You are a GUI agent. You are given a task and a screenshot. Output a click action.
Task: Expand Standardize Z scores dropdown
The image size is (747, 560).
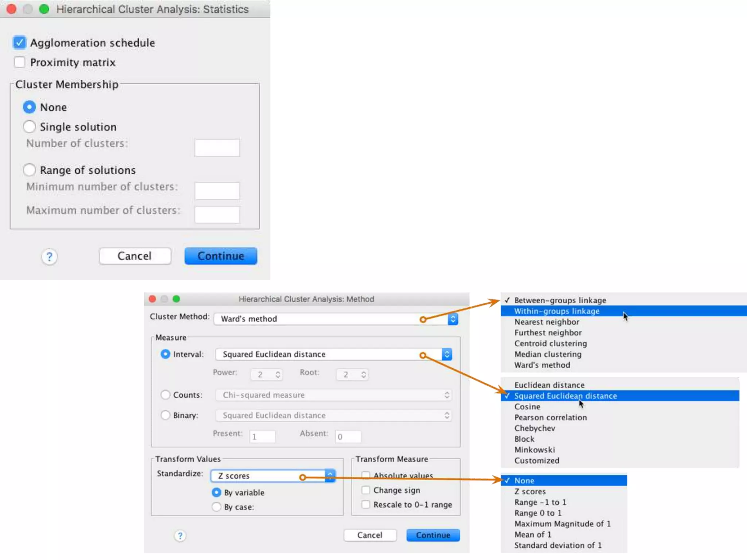pyautogui.click(x=330, y=476)
